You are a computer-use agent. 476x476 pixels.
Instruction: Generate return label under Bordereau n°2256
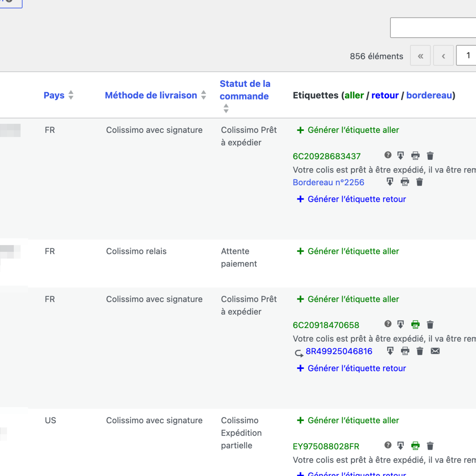351,199
